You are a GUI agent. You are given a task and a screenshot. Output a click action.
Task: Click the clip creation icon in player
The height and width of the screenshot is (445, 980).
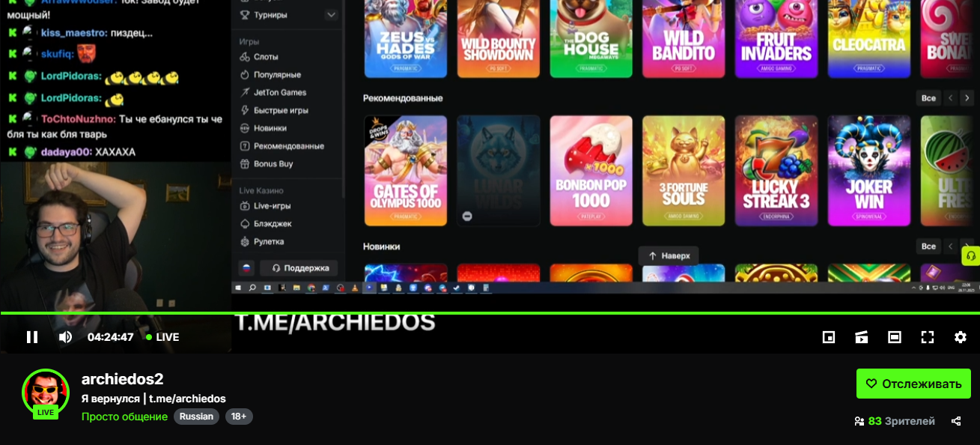[x=862, y=337]
